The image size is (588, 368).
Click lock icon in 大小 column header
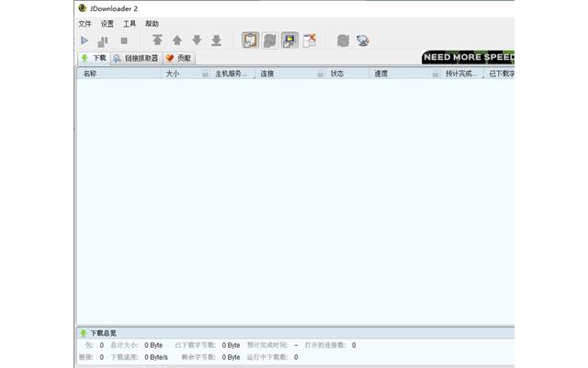click(205, 74)
